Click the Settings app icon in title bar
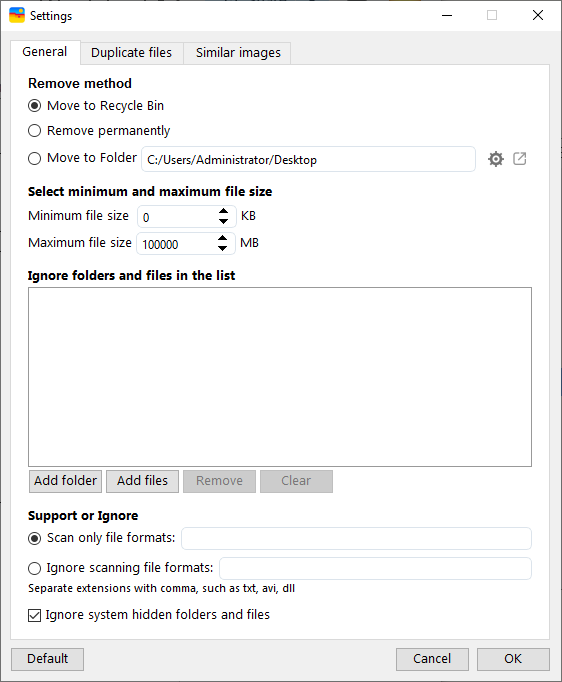Viewport: 562px width, 682px height. [x=17, y=15]
